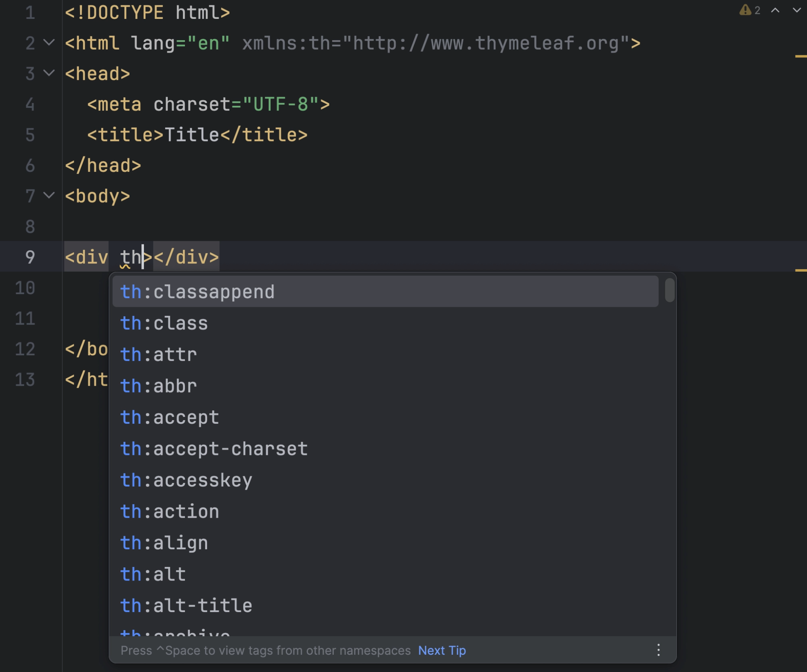Click the closing </div> tag on line 9
807x672 pixels.
pyautogui.click(x=186, y=257)
